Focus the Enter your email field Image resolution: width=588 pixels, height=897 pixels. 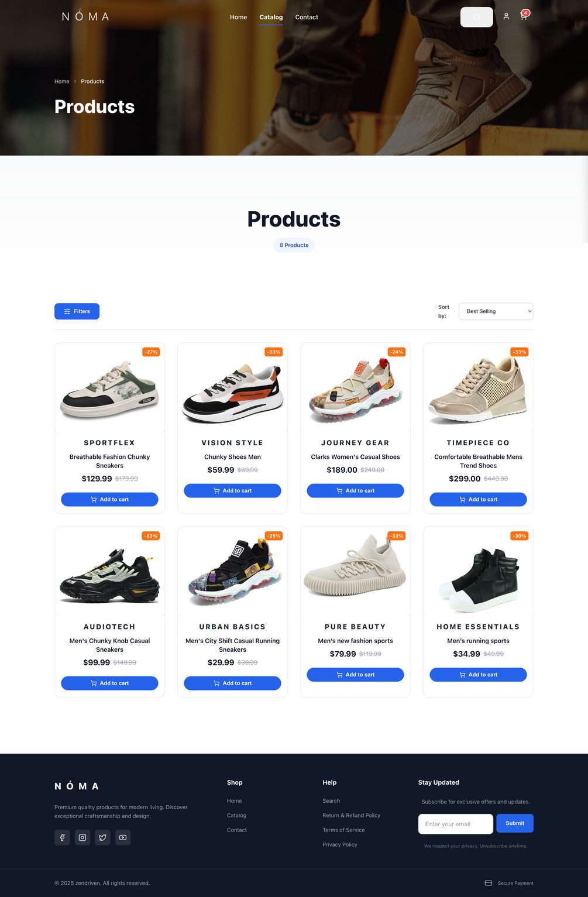455,824
